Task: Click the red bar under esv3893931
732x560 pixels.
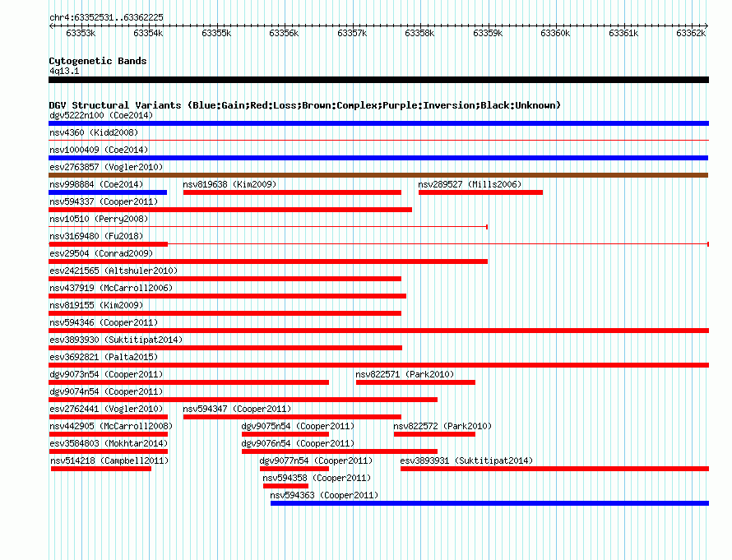Action: point(554,469)
